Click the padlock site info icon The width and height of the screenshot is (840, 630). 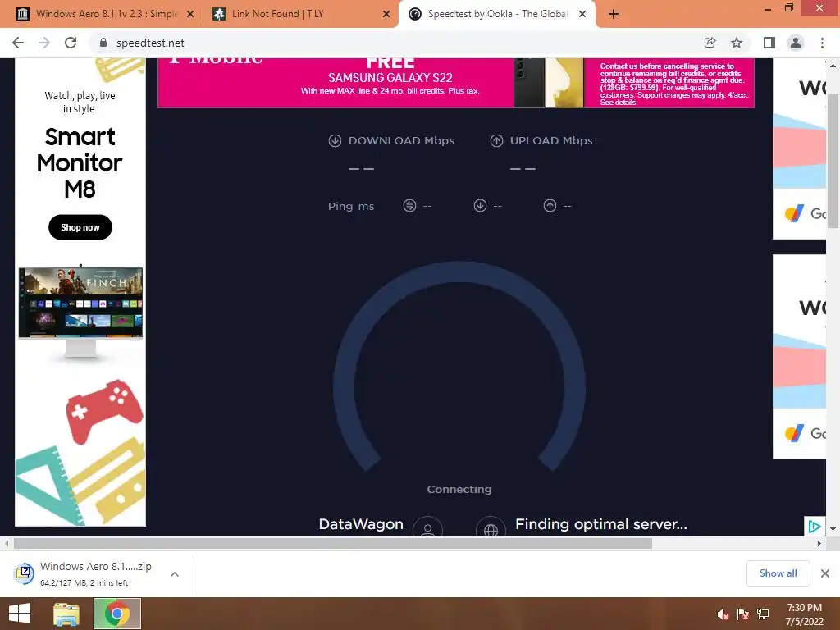(x=103, y=43)
